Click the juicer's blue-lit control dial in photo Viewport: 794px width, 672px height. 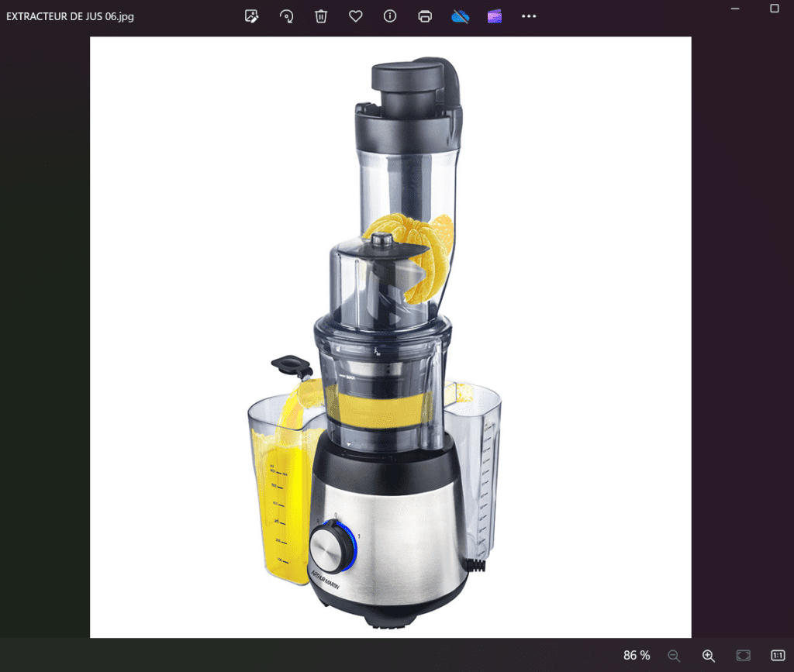(x=331, y=547)
